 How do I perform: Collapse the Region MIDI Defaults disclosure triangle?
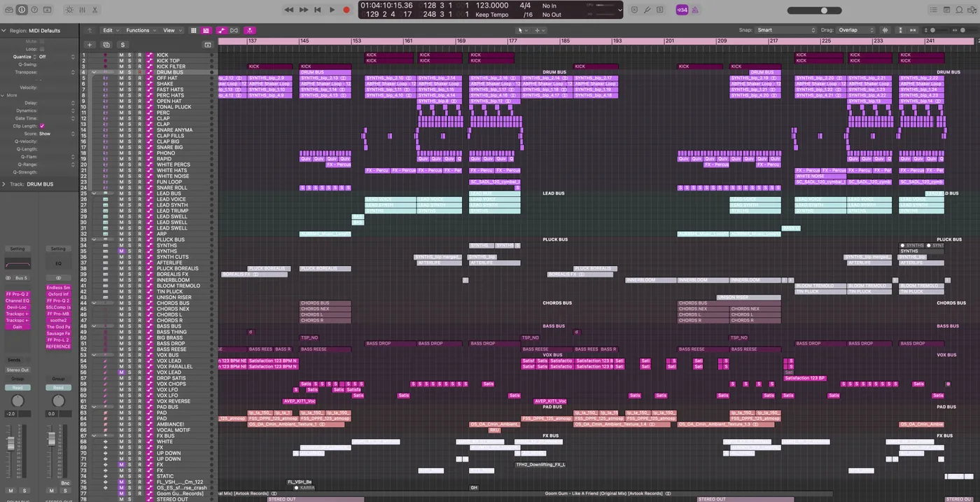(x=3, y=31)
